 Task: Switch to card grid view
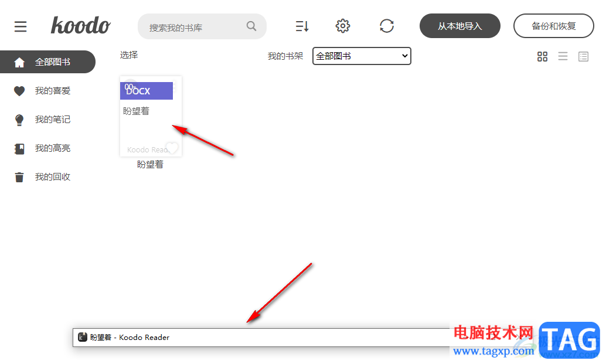click(542, 57)
